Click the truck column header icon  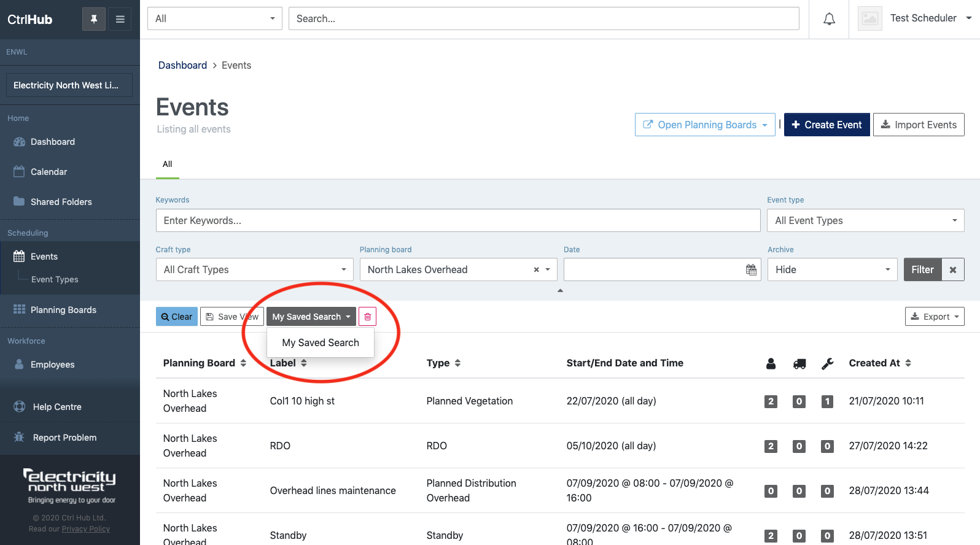799,364
